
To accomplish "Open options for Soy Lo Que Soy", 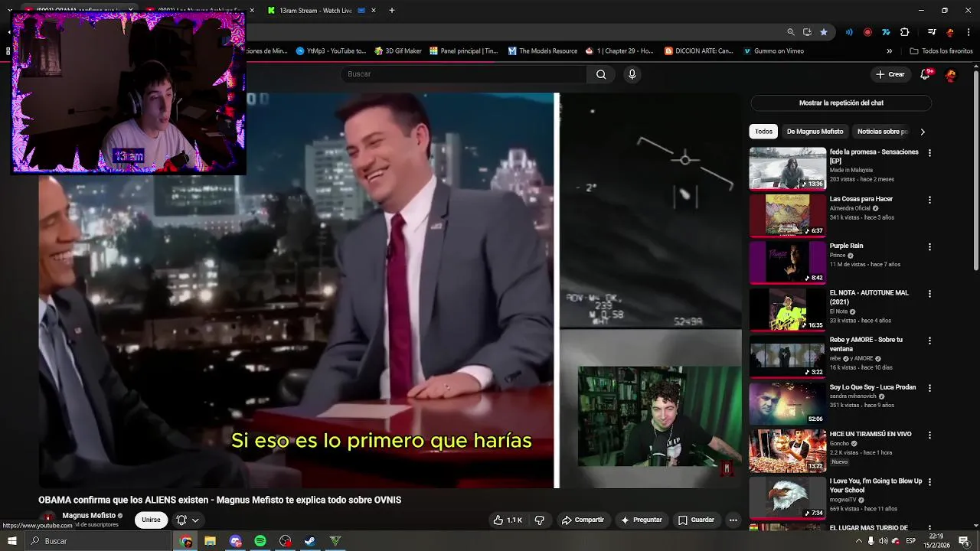I will (x=929, y=388).
